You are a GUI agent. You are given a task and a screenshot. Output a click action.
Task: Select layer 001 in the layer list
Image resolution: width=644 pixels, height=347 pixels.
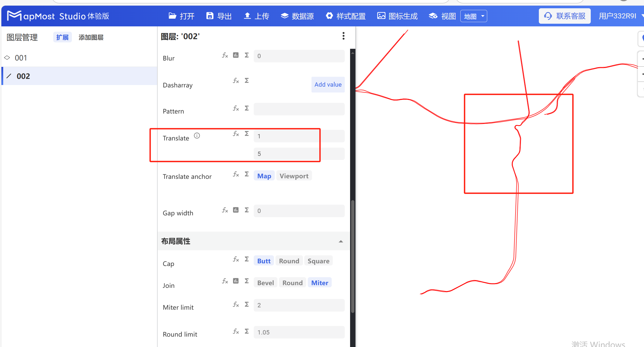pos(21,58)
